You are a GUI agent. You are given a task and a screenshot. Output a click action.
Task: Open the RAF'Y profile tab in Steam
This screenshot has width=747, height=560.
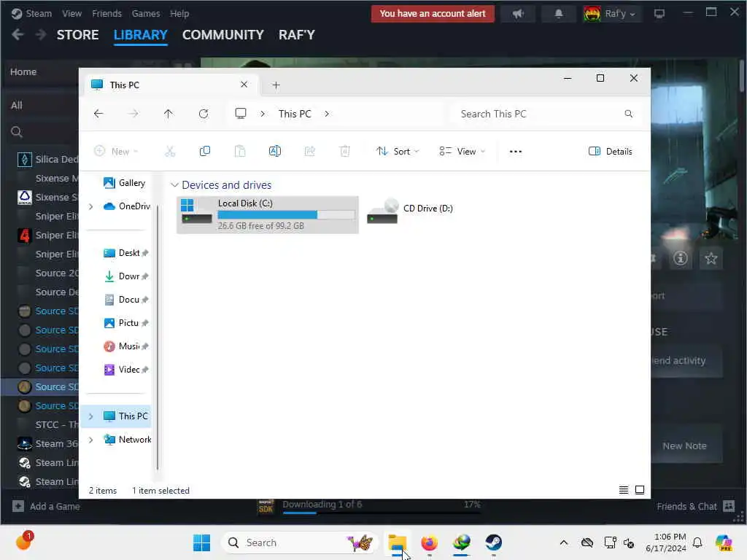pyautogui.click(x=296, y=35)
